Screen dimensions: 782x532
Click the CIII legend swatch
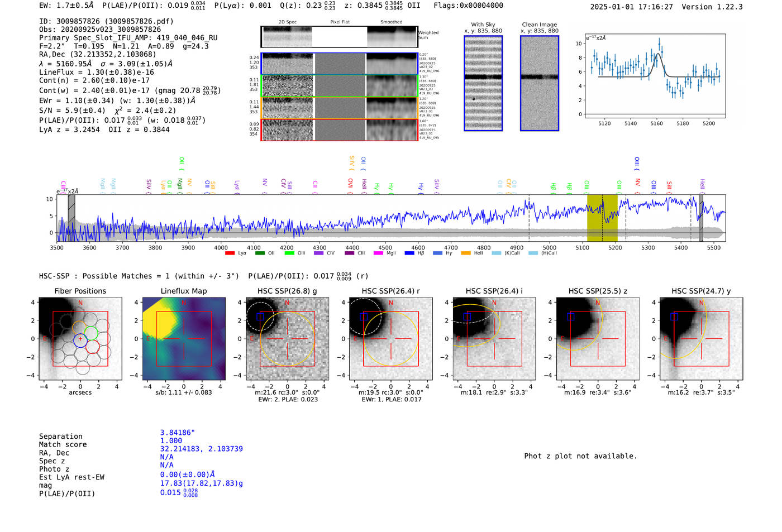[350, 253]
